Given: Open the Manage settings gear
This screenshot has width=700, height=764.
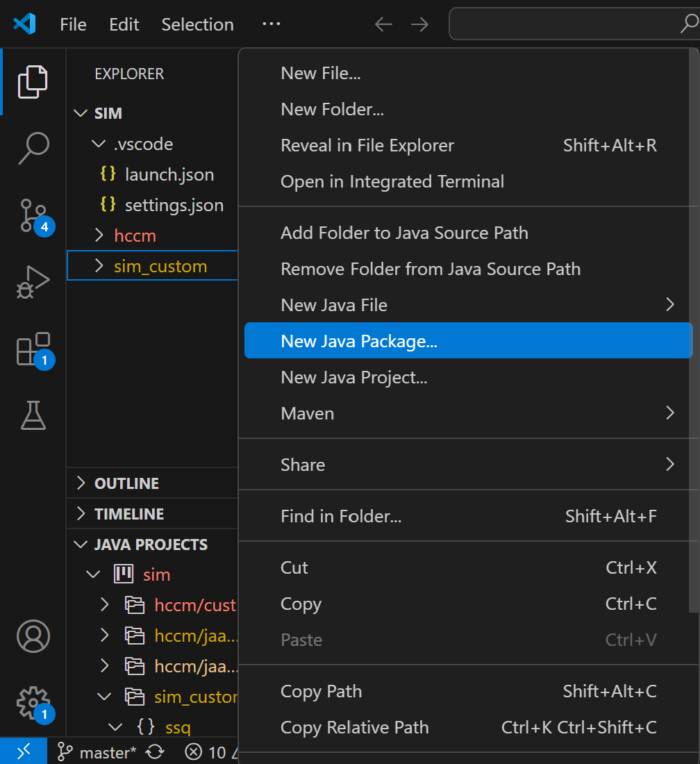Looking at the screenshot, I should click(x=33, y=703).
